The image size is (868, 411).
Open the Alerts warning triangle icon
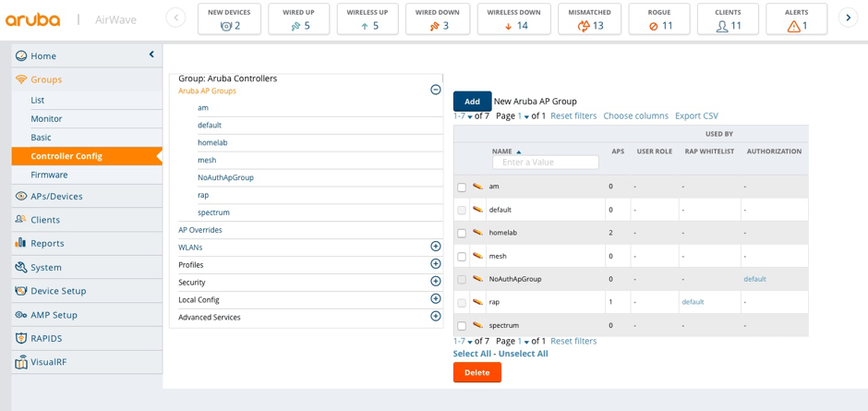[x=793, y=26]
